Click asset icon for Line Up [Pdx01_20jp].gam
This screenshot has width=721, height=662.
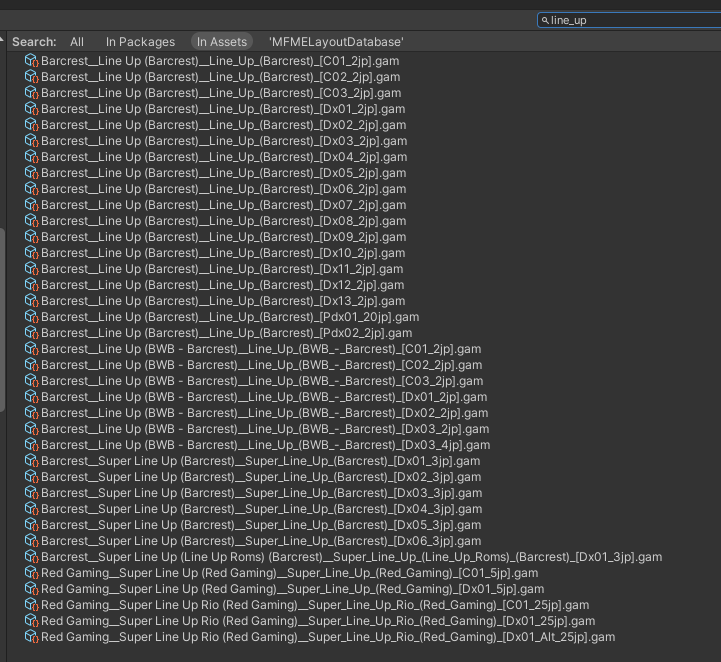tap(31, 317)
